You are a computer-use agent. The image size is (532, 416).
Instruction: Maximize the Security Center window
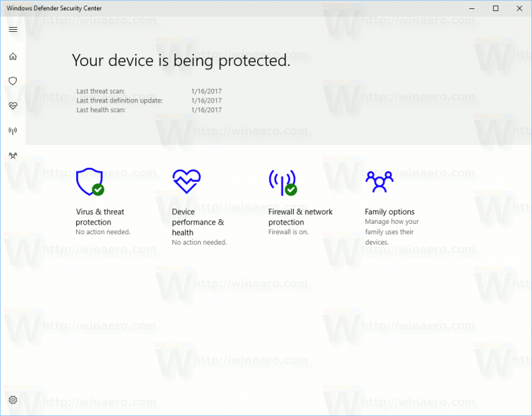(x=496, y=8)
